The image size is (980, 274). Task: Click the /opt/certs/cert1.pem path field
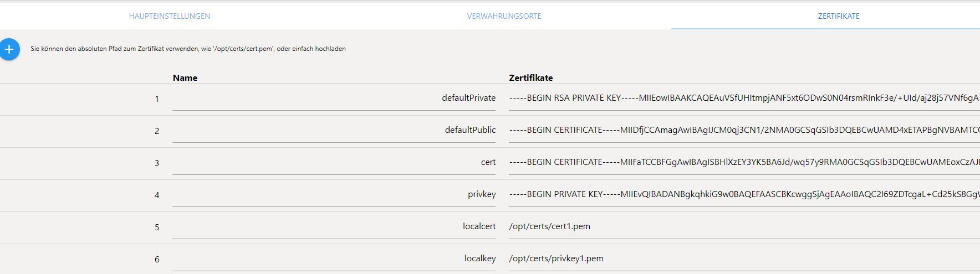(x=743, y=227)
